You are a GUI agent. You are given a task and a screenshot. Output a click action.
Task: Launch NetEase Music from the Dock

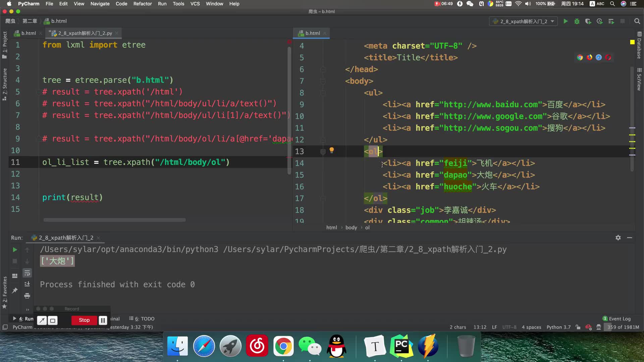tap(257, 346)
